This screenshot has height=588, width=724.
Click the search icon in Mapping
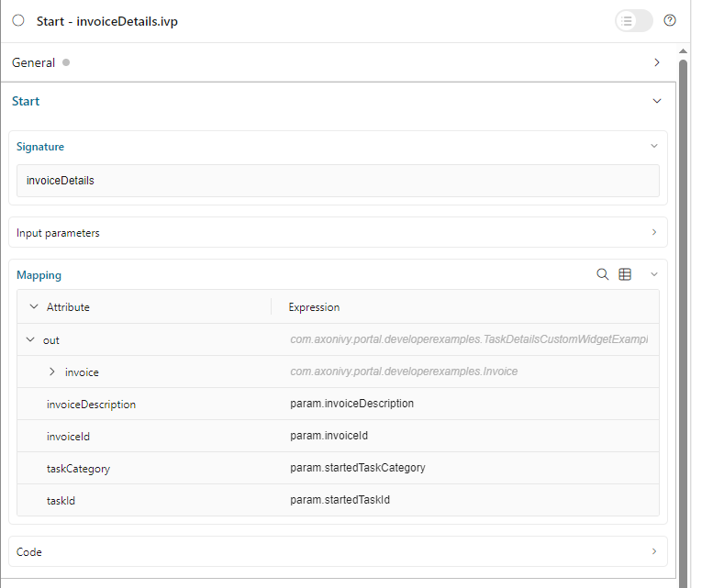click(x=603, y=274)
